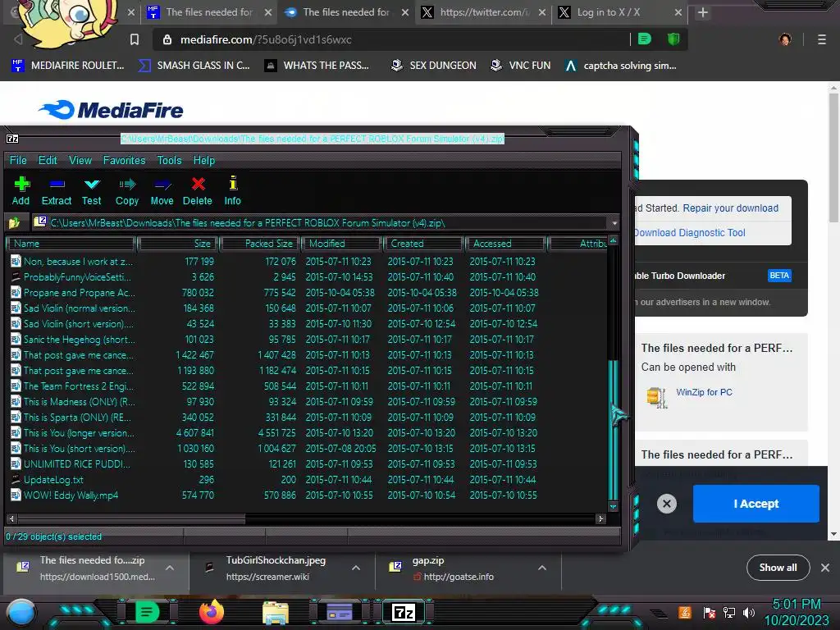Open the 7-Zip Edit menu

pos(48,160)
